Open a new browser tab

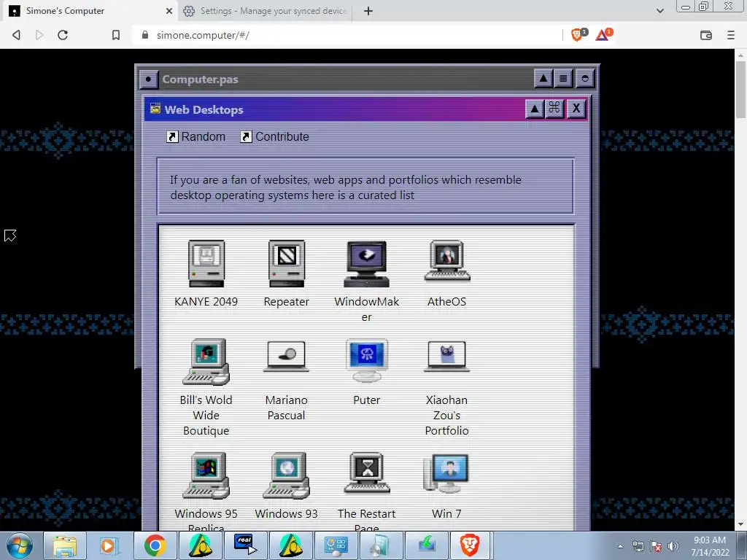coord(368,11)
